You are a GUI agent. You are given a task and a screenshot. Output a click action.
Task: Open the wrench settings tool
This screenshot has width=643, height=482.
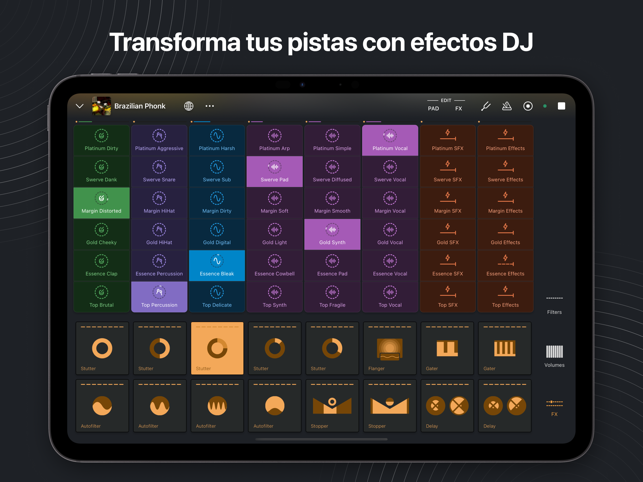coord(486,106)
